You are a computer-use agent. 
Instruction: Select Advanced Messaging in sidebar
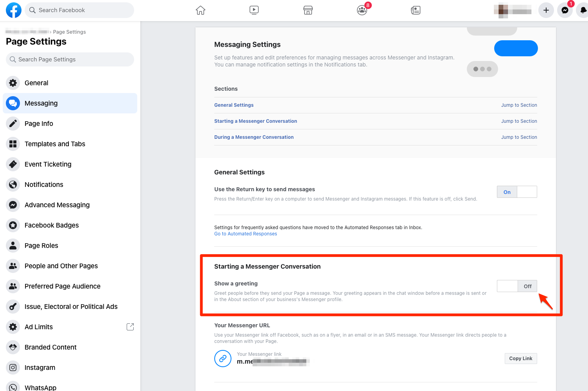[x=57, y=205]
